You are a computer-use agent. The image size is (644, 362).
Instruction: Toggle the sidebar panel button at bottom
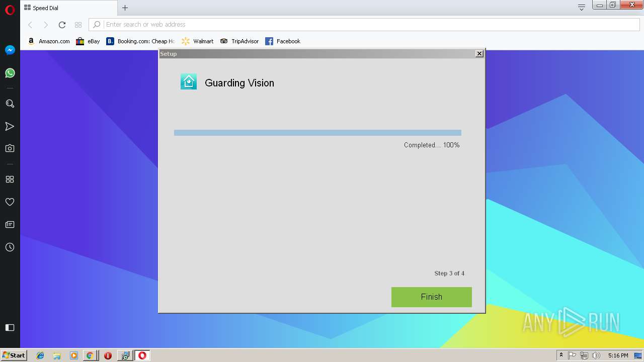pos(10,327)
